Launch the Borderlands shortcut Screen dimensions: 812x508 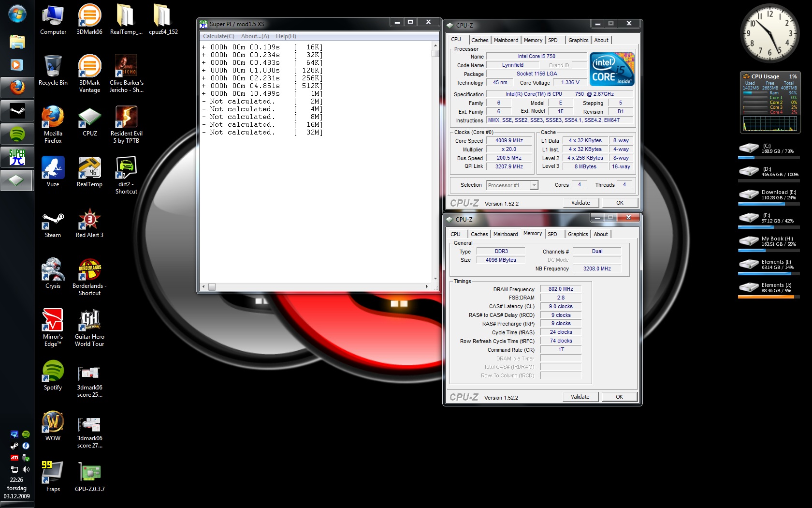click(89, 277)
